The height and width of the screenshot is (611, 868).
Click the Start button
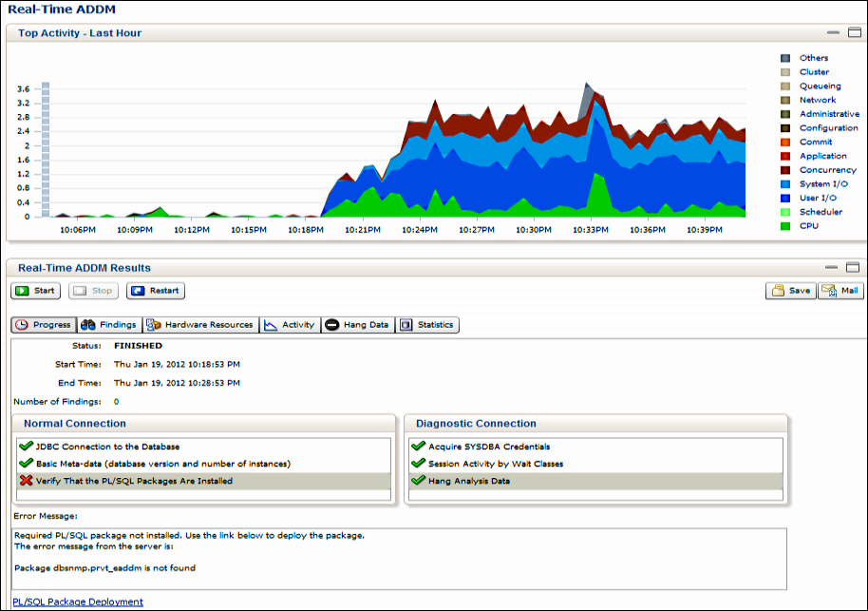tap(35, 291)
